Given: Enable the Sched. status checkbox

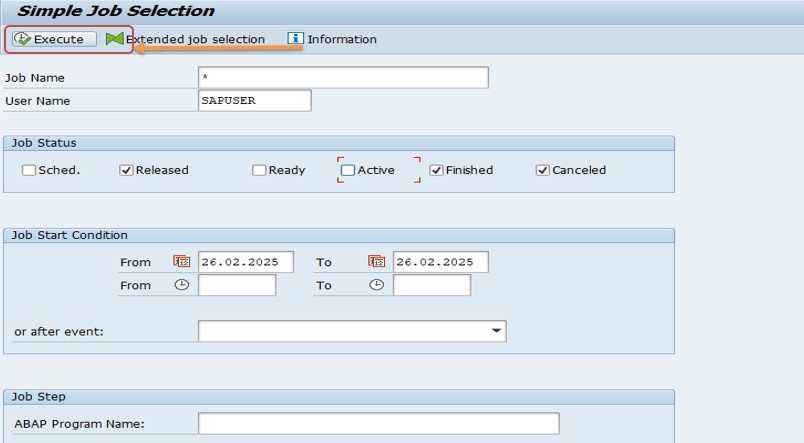Looking at the screenshot, I should [29, 170].
